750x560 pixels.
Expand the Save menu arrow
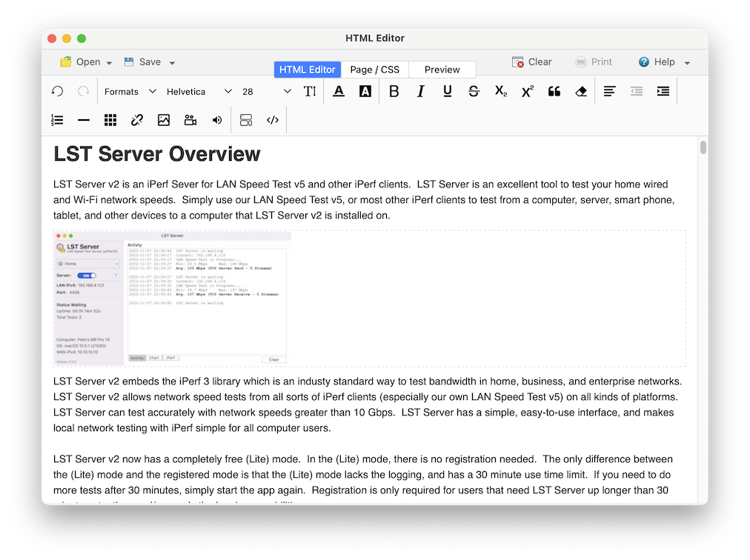point(172,63)
